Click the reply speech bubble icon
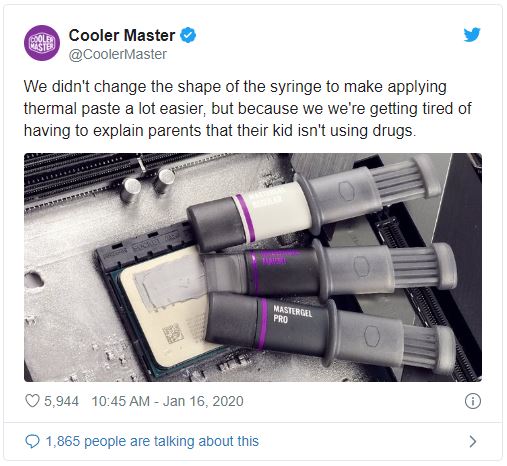The height and width of the screenshot is (466, 507). point(32,442)
